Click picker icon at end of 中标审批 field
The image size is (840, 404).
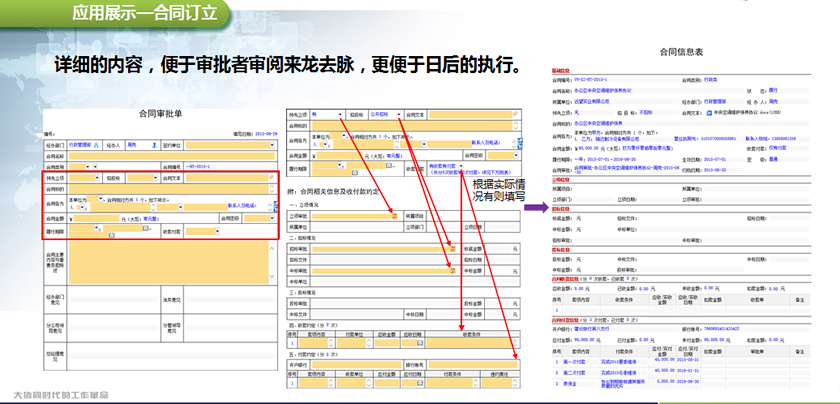[x=453, y=271]
